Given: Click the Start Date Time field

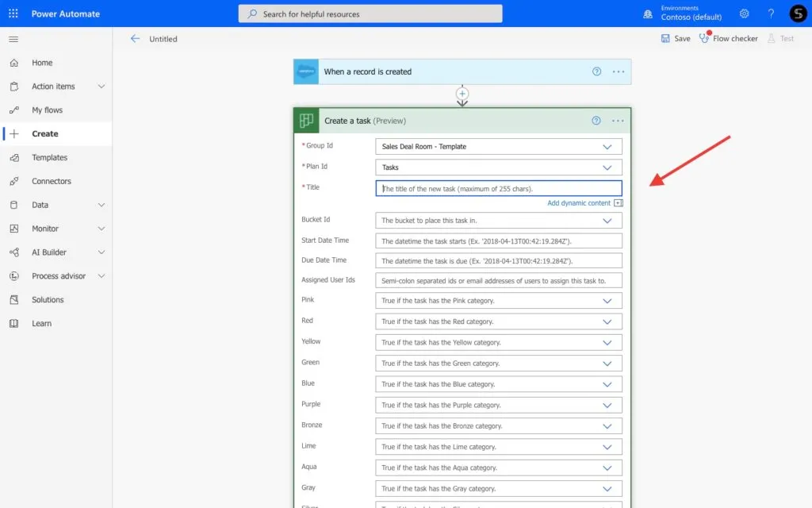Looking at the screenshot, I should (498, 241).
